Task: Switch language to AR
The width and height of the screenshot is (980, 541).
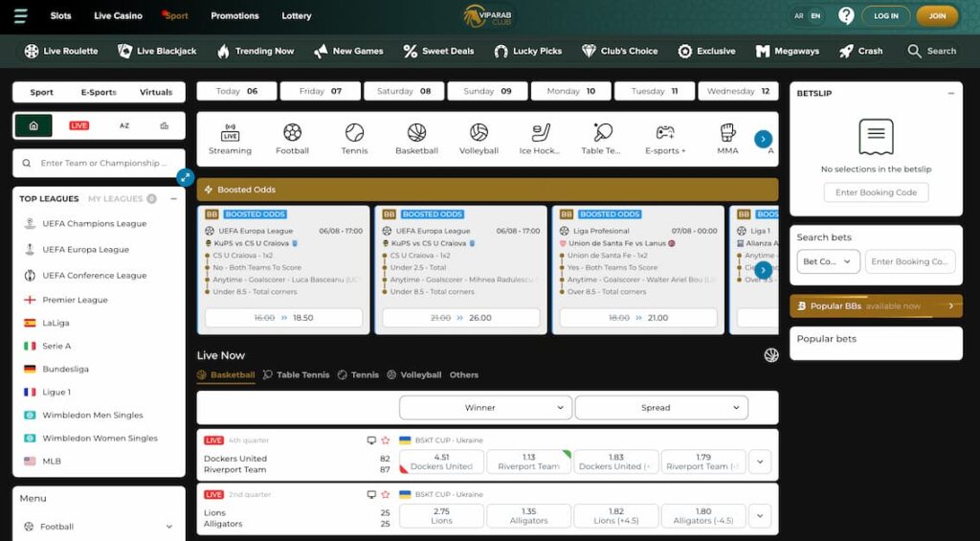Action: coord(799,16)
